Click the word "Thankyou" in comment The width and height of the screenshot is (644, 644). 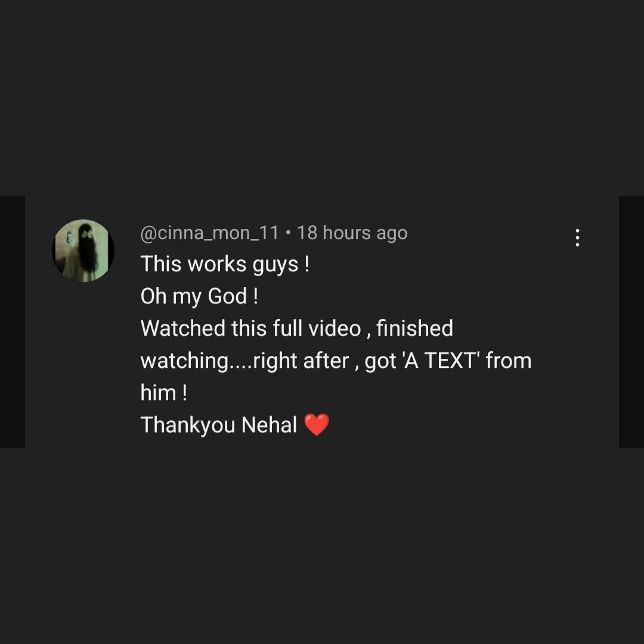click(188, 425)
